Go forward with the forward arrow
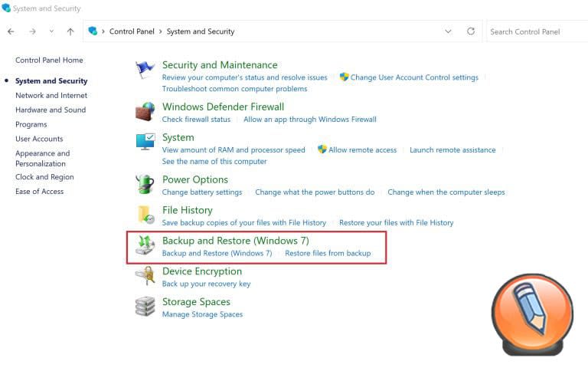The height and width of the screenshot is (371, 588). click(x=33, y=31)
